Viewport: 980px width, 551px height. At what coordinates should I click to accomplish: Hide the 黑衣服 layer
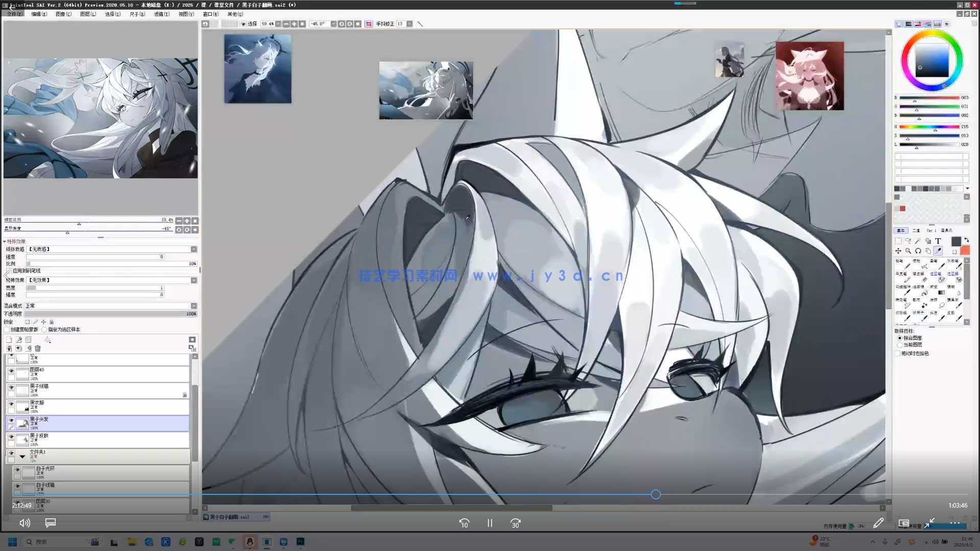point(11,404)
